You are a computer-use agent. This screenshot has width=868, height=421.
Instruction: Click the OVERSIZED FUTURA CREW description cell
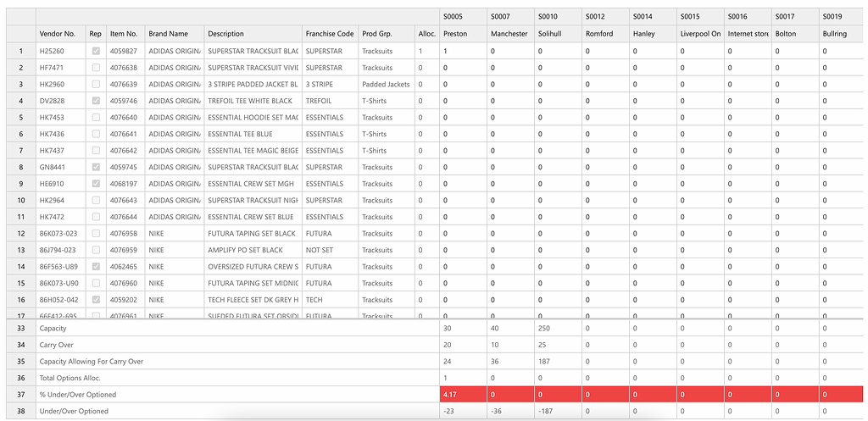[253, 267]
